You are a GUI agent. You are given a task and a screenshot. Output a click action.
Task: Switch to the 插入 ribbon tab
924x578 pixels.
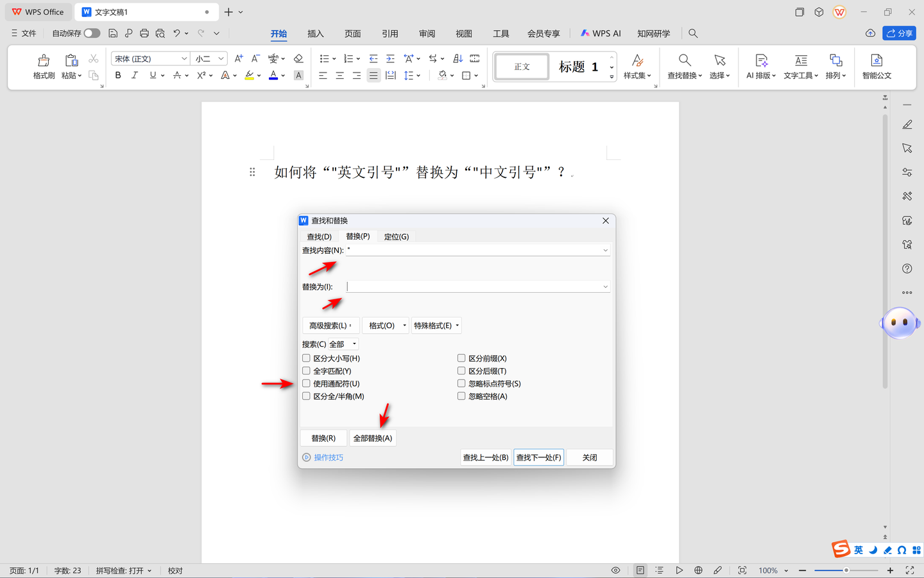point(316,33)
